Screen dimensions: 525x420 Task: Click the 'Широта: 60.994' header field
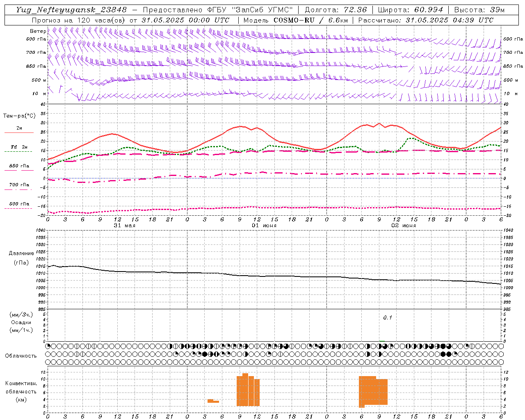pos(410,10)
